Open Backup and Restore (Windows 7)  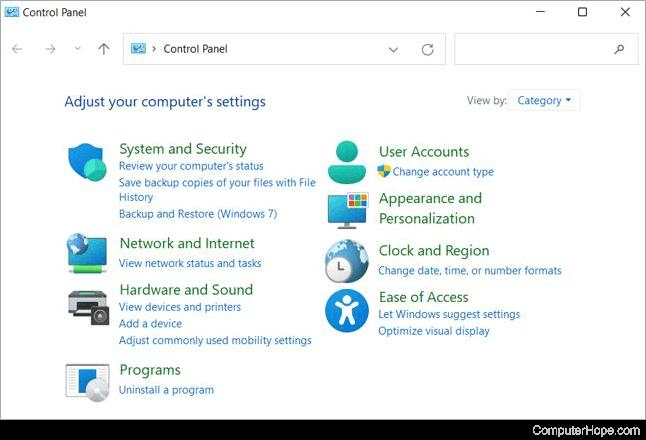point(198,214)
